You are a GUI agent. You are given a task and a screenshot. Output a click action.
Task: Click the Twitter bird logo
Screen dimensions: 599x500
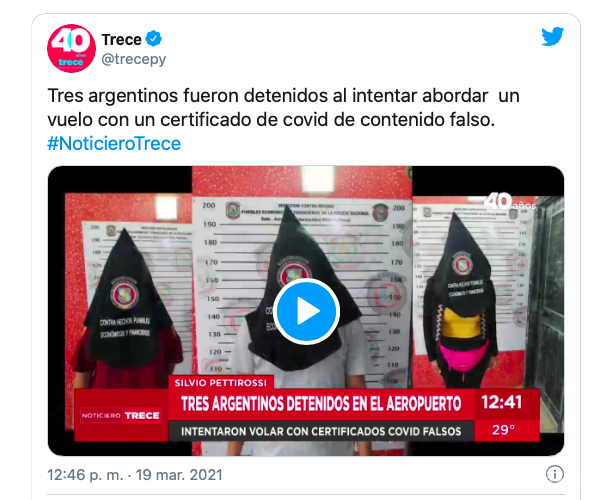coord(552,36)
